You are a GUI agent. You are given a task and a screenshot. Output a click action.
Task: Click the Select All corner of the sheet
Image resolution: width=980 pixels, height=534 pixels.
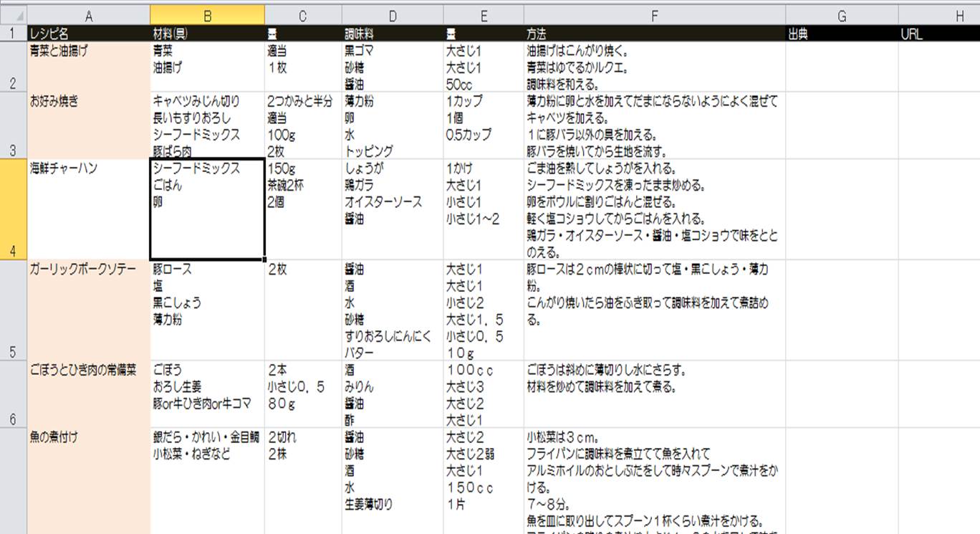[13, 16]
